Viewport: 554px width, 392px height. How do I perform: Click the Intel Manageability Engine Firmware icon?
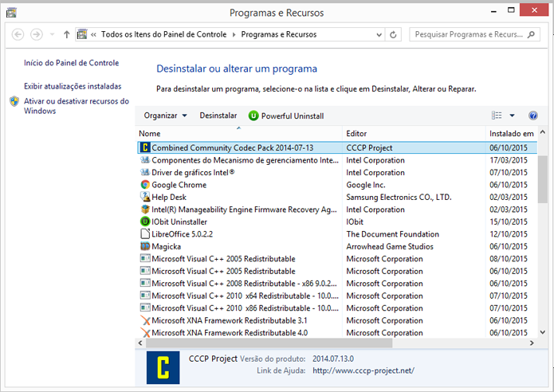145,209
